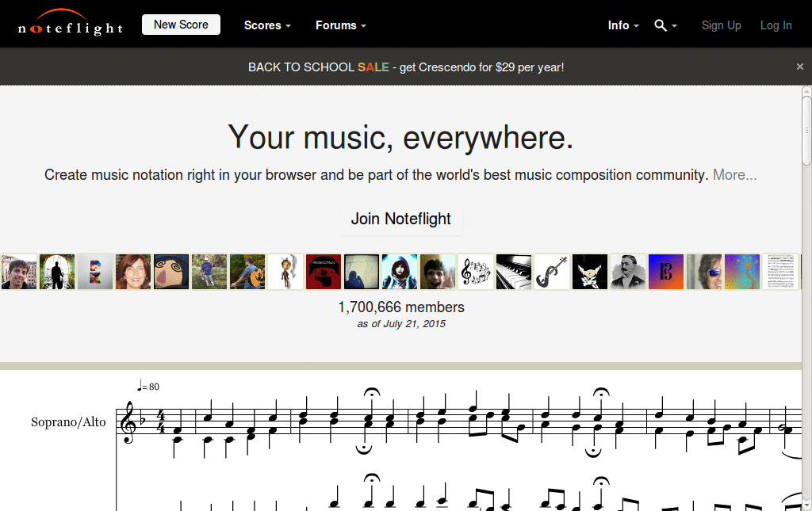Click the 4/4 time signature
This screenshot has width=812, height=511.
pos(160,421)
